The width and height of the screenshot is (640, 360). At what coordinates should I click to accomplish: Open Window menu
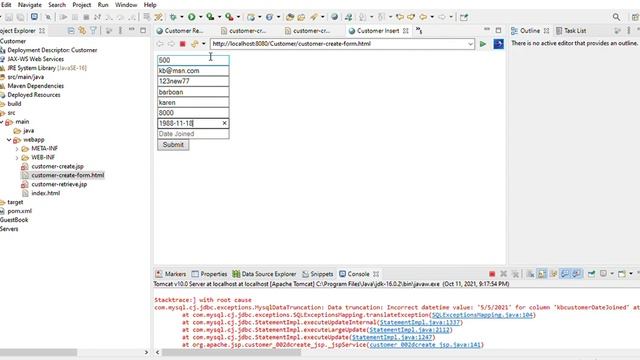[126, 5]
